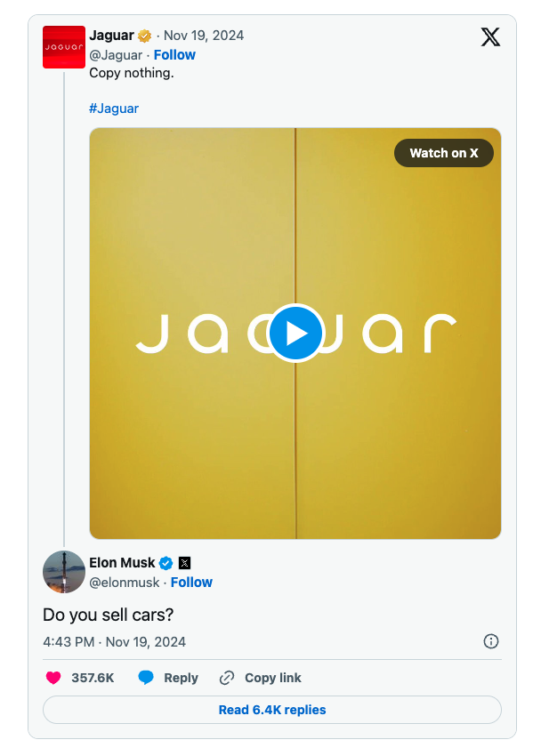Open the tweet info icon
The image size is (549, 756).
coord(490,641)
